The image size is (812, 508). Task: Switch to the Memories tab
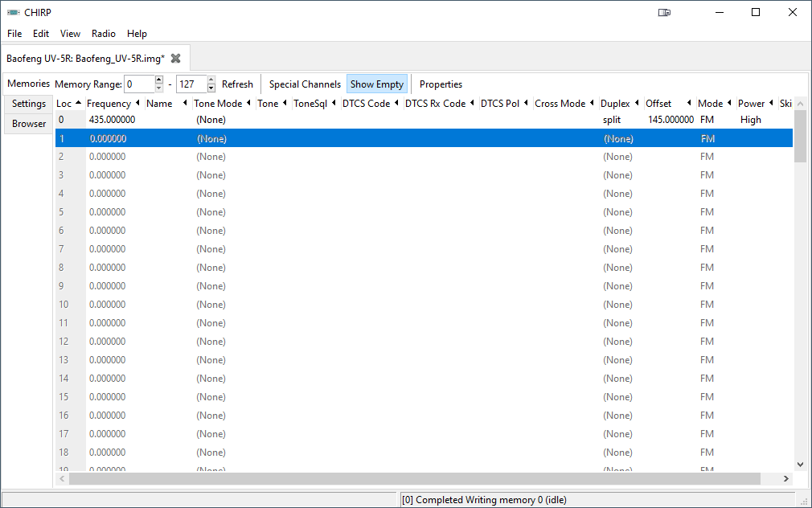coord(28,84)
